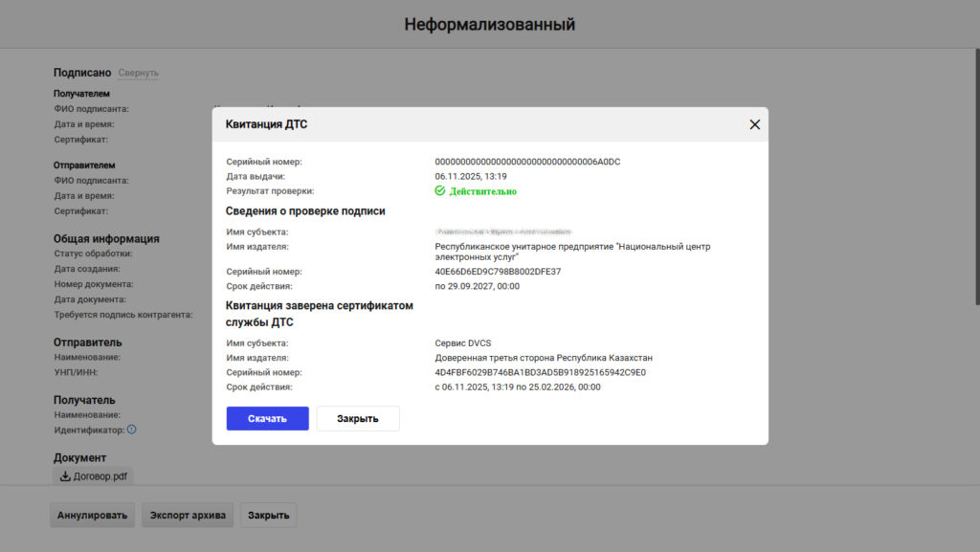Download the Договор.pdf attachment
Viewport: 980px width, 552px height.
(93, 475)
